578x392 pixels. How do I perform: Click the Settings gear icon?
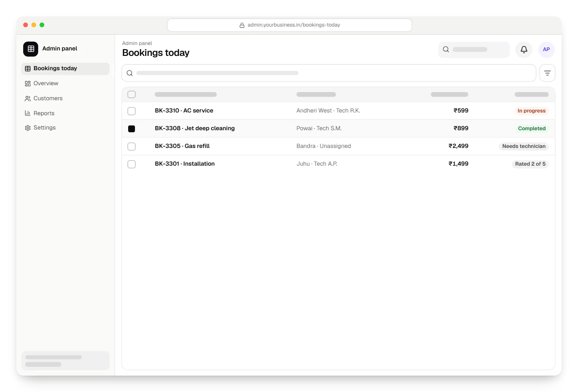tap(28, 128)
